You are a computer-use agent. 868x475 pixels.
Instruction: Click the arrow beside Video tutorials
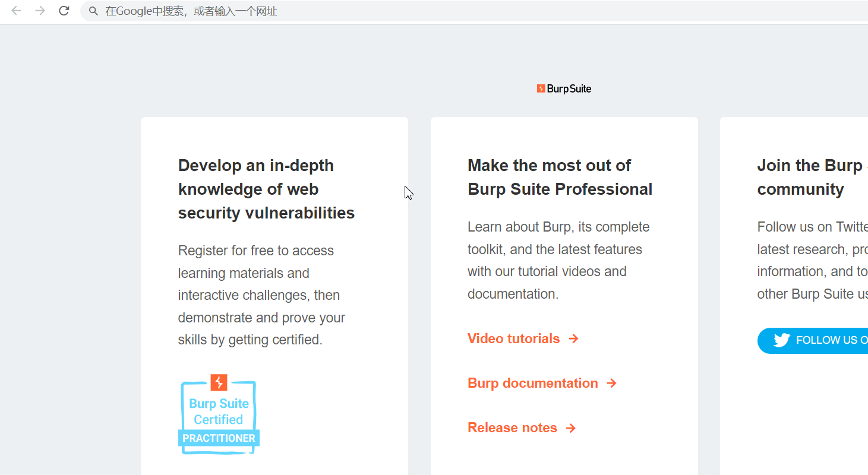pyautogui.click(x=573, y=338)
